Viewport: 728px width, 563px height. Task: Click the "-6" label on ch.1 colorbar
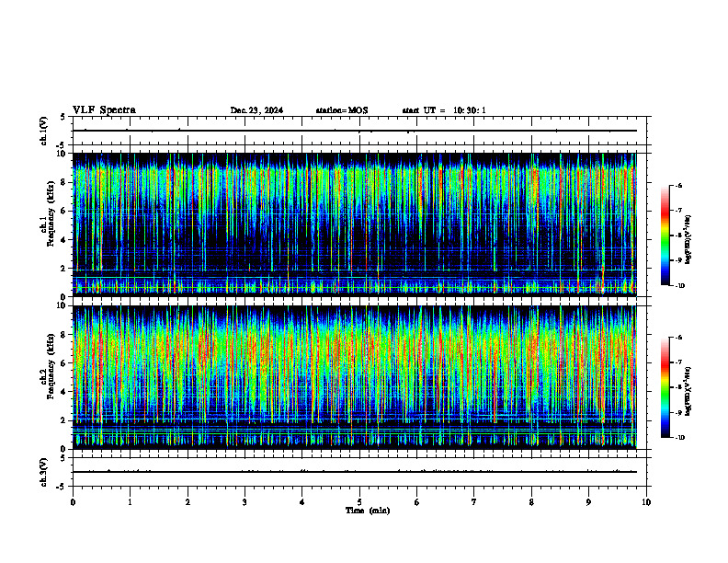[678, 185]
